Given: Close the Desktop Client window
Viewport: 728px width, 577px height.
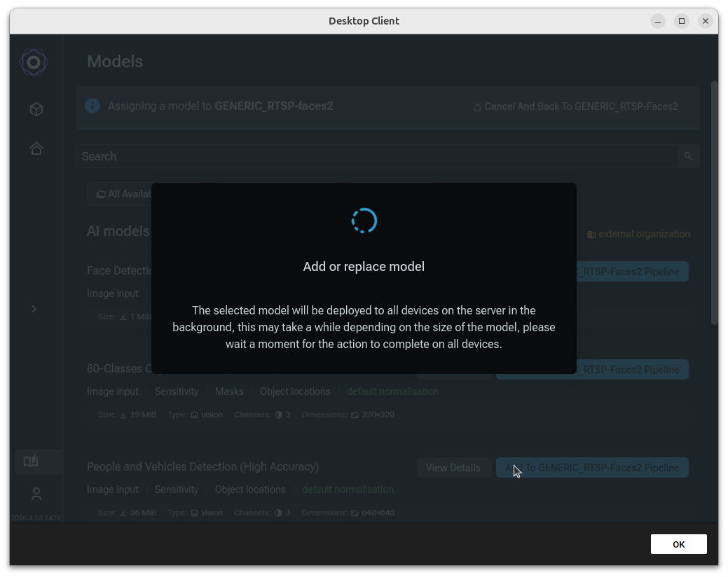Looking at the screenshot, I should click(x=706, y=21).
